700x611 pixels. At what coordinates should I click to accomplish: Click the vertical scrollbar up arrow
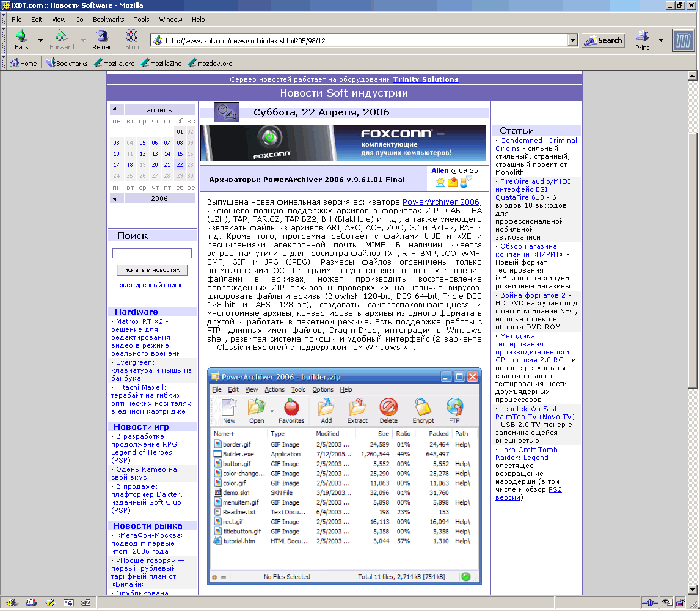693,76
